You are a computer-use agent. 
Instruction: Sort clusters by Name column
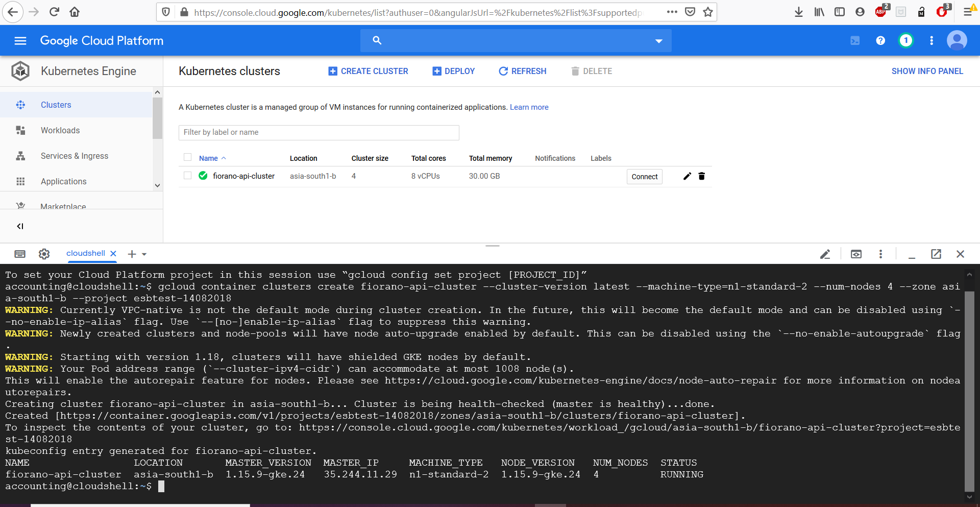[208, 158]
